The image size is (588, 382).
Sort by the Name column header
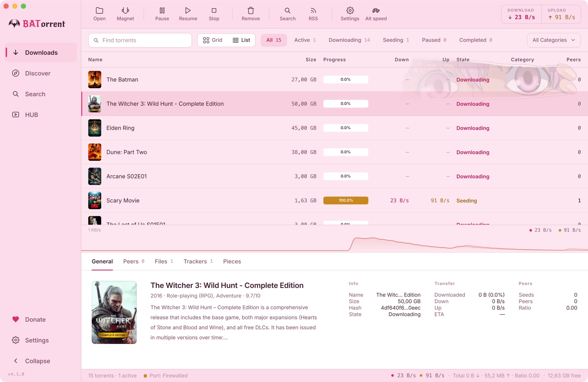[95, 60]
